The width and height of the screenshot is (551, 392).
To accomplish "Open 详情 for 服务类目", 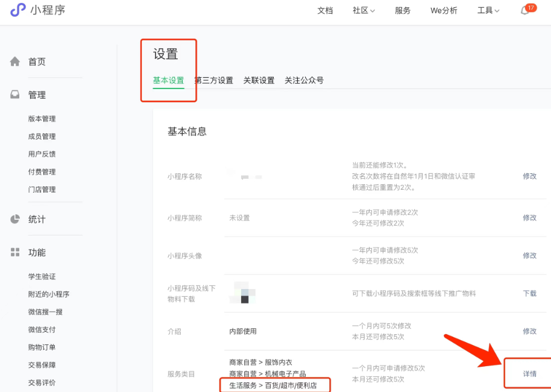I will click(529, 374).
